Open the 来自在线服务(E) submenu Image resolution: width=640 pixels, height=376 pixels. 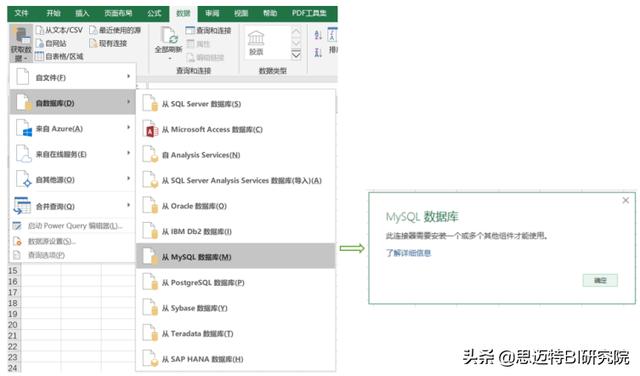[x=72, y=154]
